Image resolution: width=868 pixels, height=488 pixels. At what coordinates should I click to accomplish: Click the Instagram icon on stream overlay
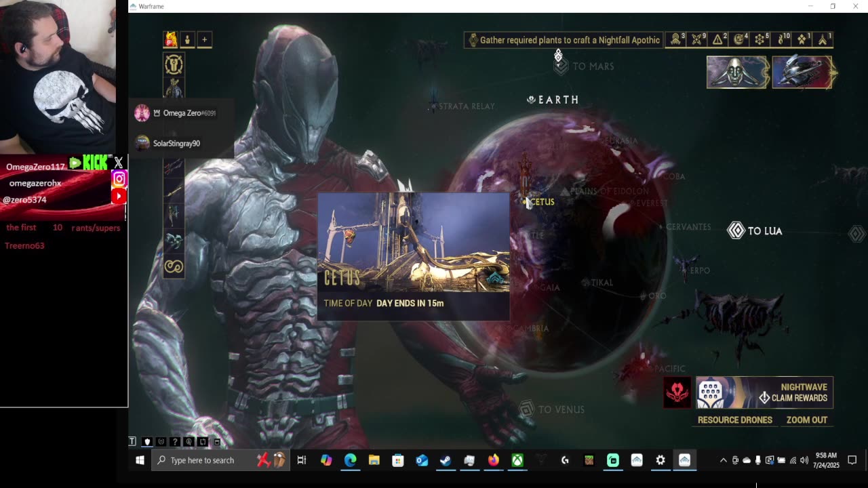coord(119,179)
